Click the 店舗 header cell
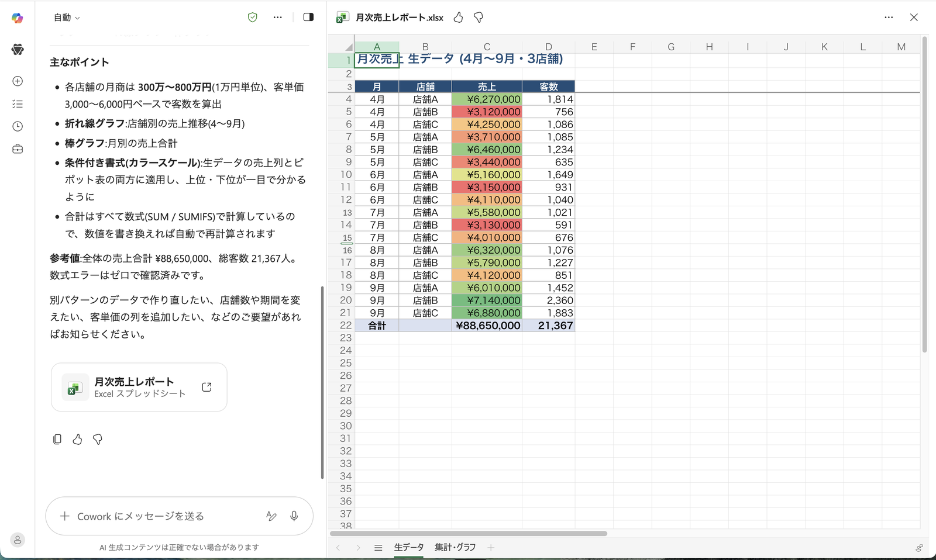 pos(425,87)
